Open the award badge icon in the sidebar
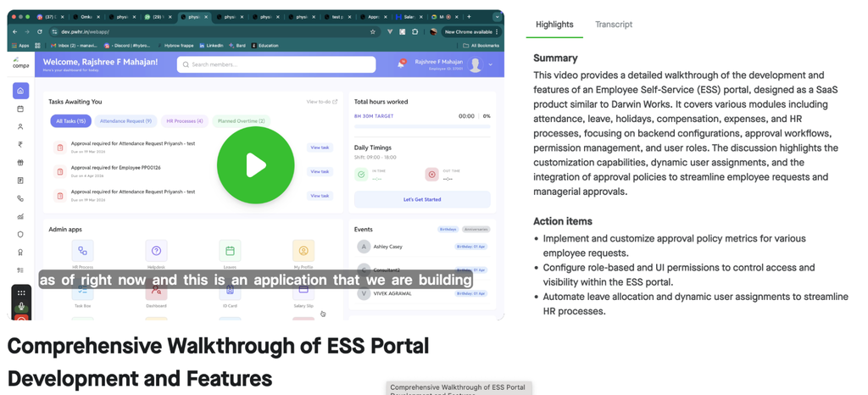 pos(20,253)
